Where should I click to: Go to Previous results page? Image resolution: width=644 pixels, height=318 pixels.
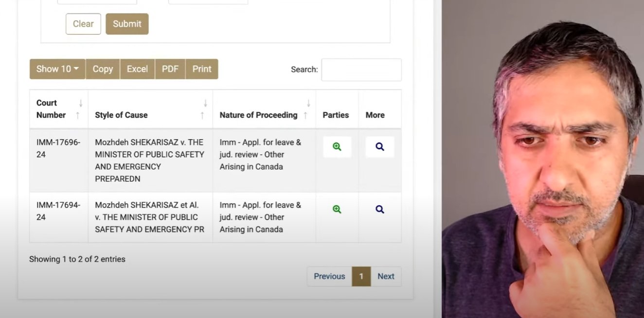click(x=329, y=276)
